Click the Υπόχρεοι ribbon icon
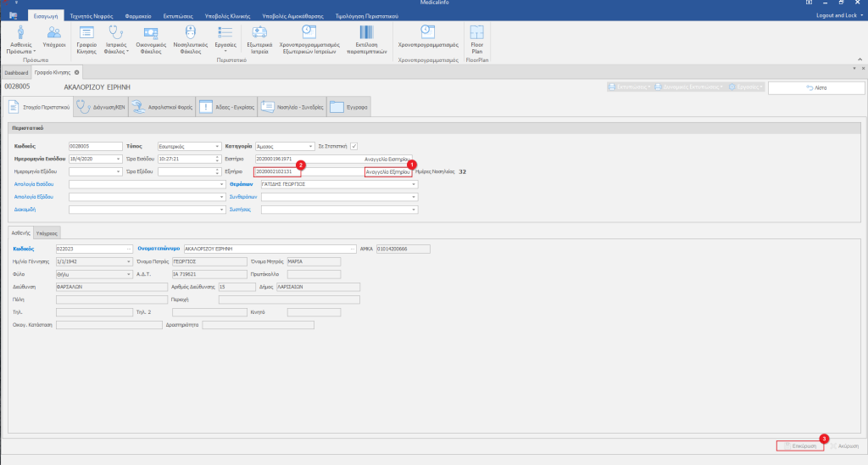Image resolution: width=868 pixels, height=465 pixels. (x=54, y=33)
